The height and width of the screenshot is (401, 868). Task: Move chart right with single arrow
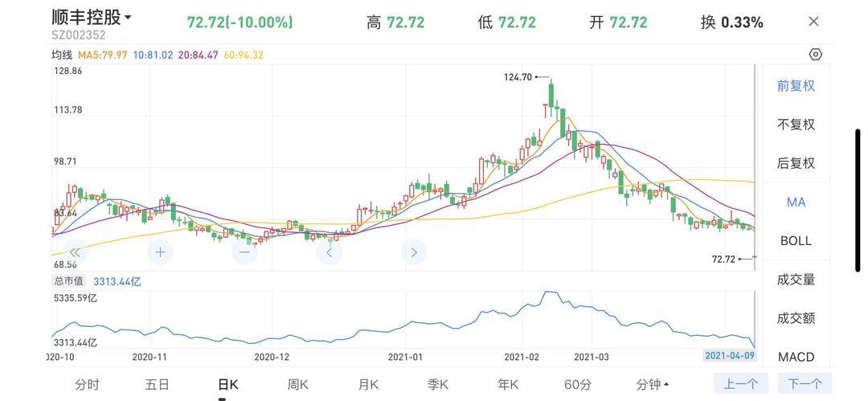[x=414, y=252]
